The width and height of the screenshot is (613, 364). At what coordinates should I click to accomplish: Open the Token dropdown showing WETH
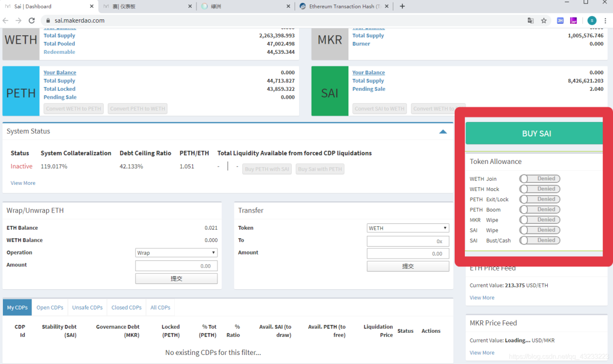[408, 228]
